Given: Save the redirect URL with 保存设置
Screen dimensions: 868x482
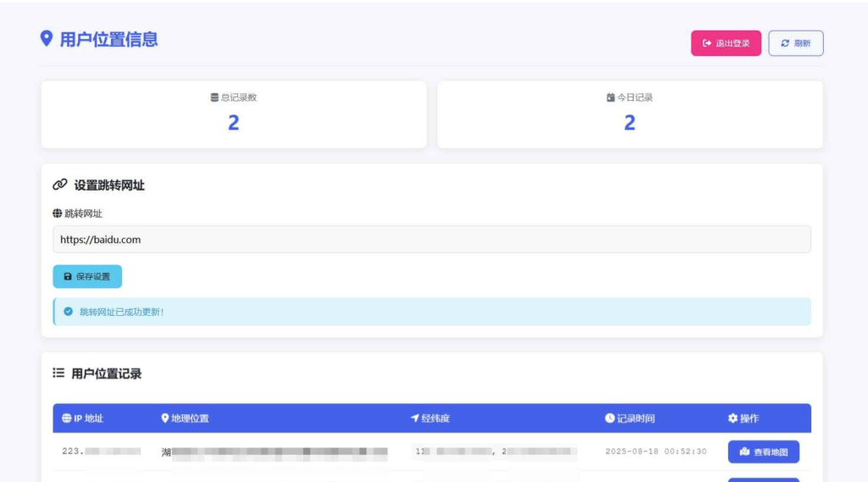Looking at the screenshot, I should point(87,276).
